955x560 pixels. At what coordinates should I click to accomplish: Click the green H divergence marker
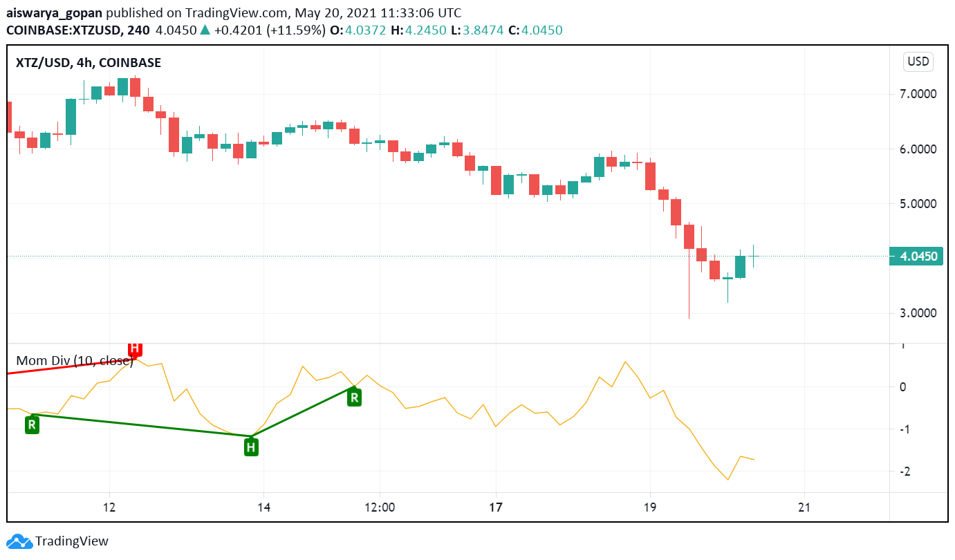point(251,447)
